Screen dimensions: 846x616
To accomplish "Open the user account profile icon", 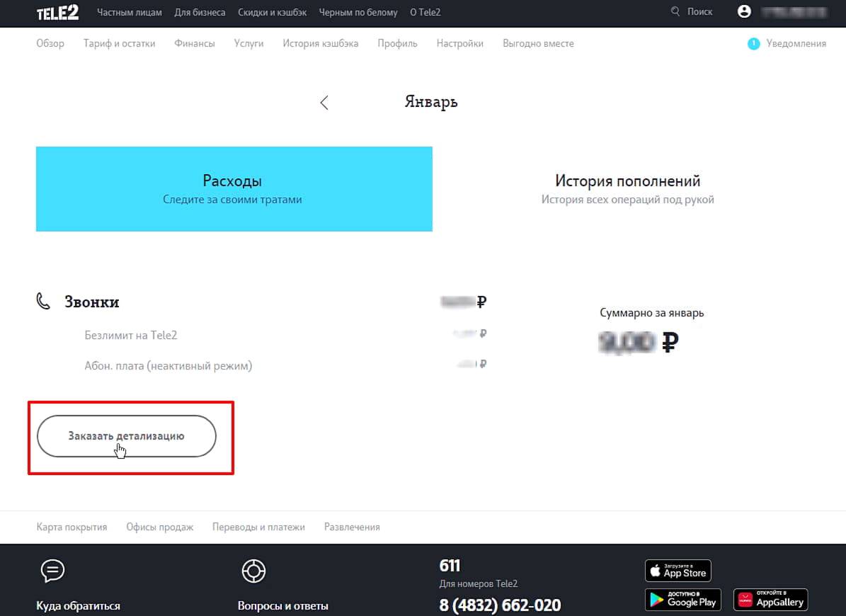I will (x=743, y=12).
